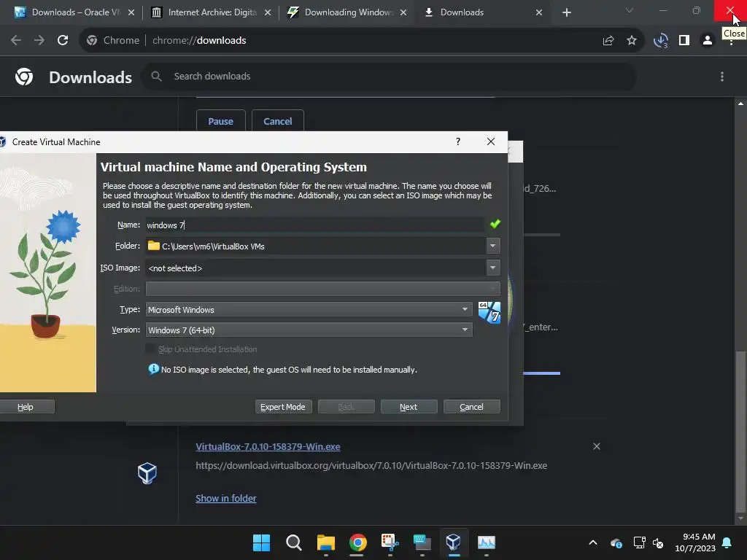This screenshot has height=560, width=747.
Task: Select the active Downloads tab
Action: 483,12
